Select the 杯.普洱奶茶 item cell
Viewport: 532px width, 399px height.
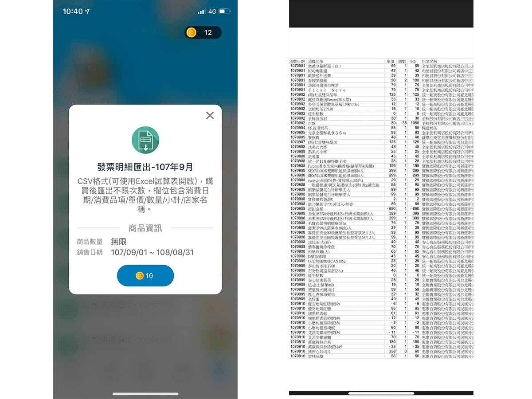[318, 128]
